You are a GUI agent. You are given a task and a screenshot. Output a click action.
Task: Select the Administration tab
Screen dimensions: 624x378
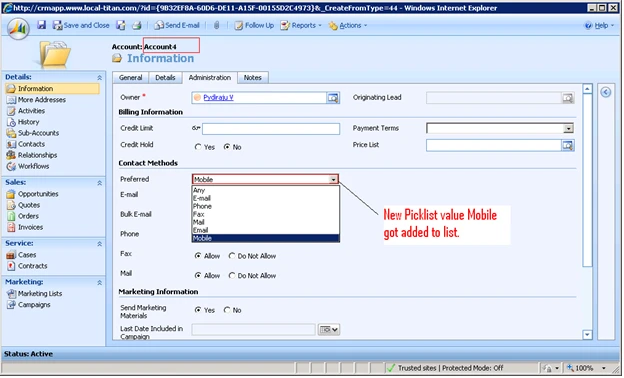210,78
